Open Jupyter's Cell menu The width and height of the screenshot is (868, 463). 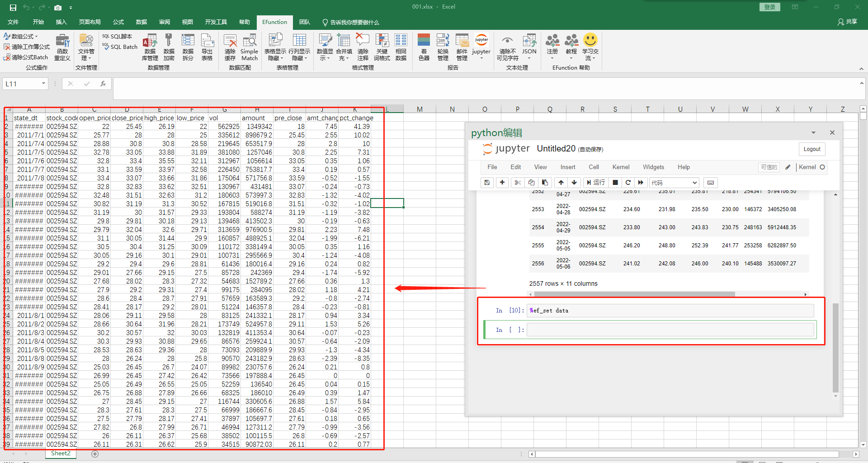(594, 167)
